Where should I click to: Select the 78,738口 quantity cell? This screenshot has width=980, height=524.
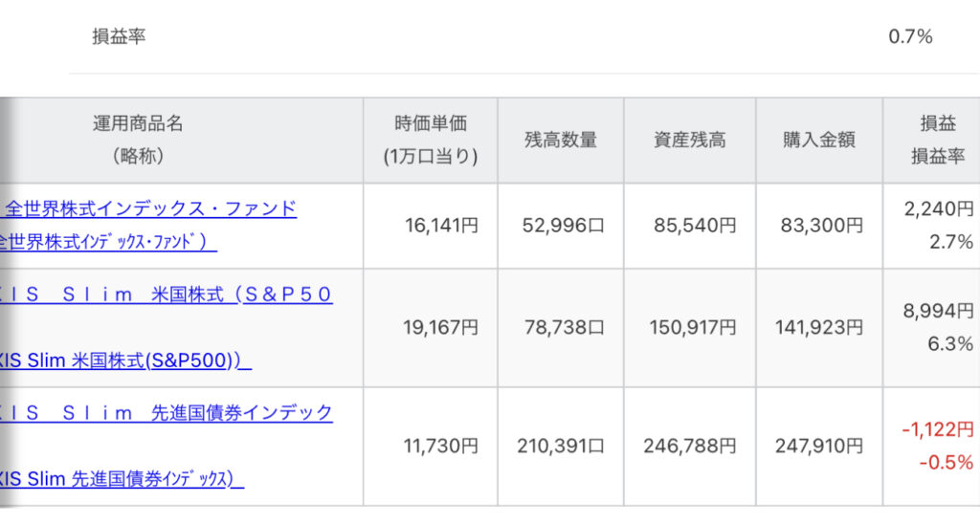pyautogui.click(x=563, y=327)
